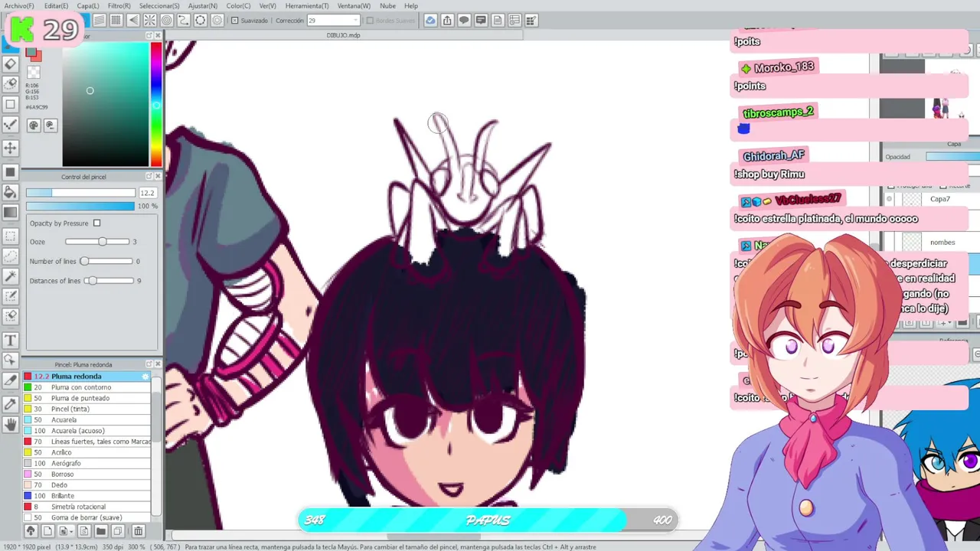Pop out the Pincel brush list panel

click(x=149, y=364)
